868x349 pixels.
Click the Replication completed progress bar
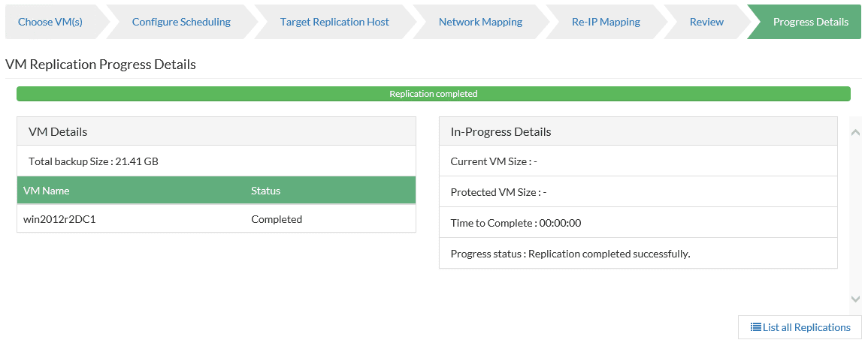(x=434, y=94)
